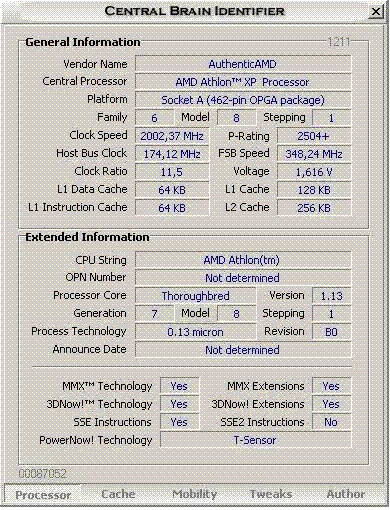The image size is (390, 510).
Task: Select the L2 Cache 256 KB field
Action: [314, 208]
